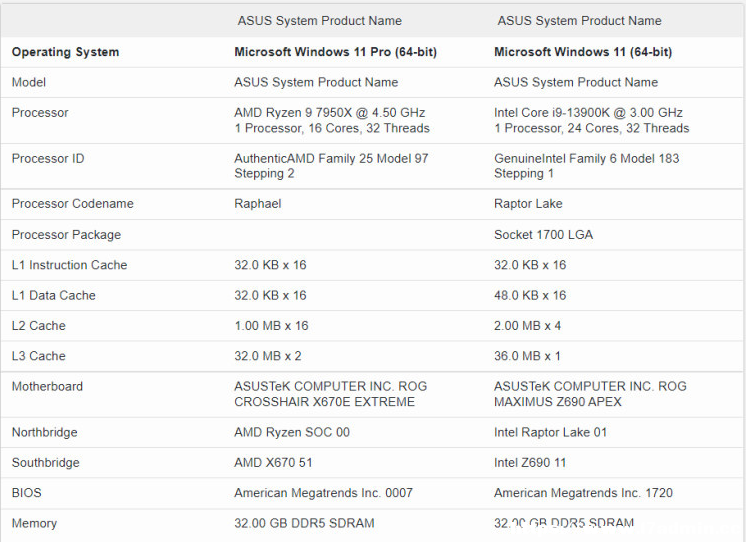Click the 48.0 KB x 16 value
Viewport: 746px width, 542px height.
530,296
